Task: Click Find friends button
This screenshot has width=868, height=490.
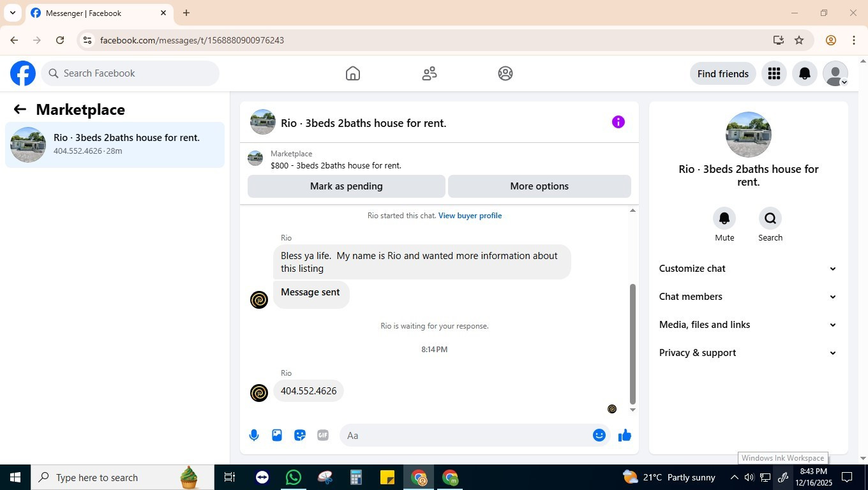Action: click(723, 73)
